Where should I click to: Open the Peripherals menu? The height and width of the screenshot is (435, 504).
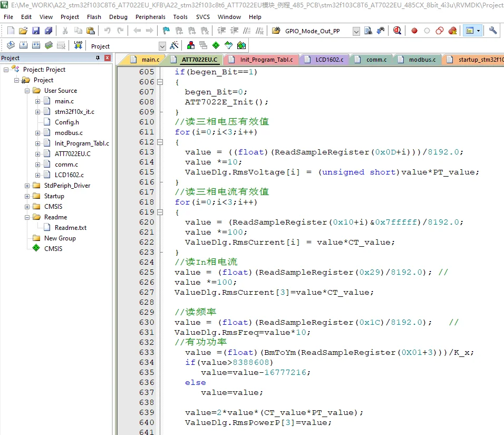[x=150, y=17]
